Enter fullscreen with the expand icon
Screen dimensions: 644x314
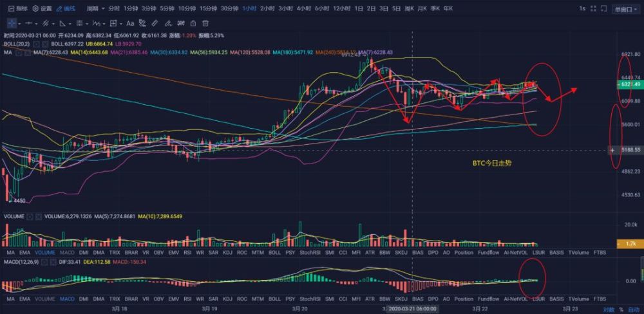pos(603,8)
